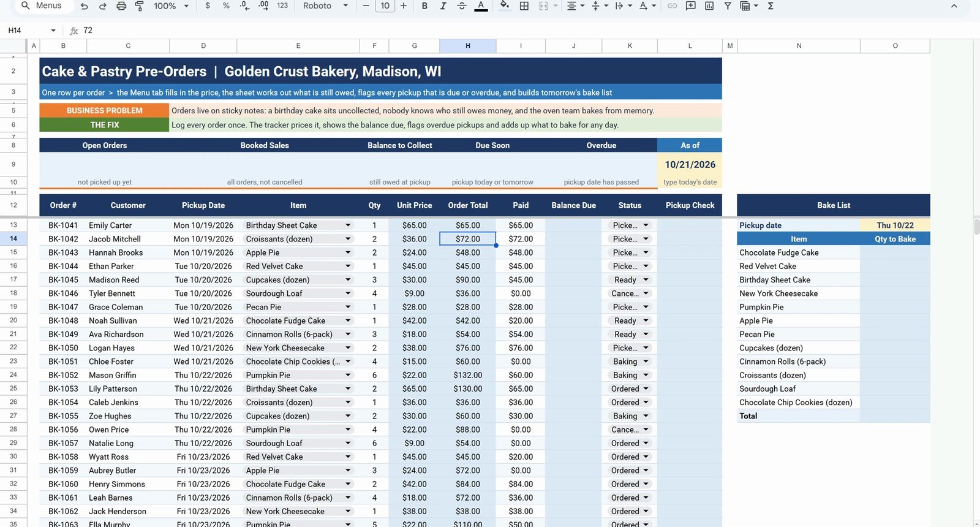Viewport: 980px width, 527px height.
Task: Open Status dropdown for BK-1045 Madison Reed
Action: tap(646, 280)
